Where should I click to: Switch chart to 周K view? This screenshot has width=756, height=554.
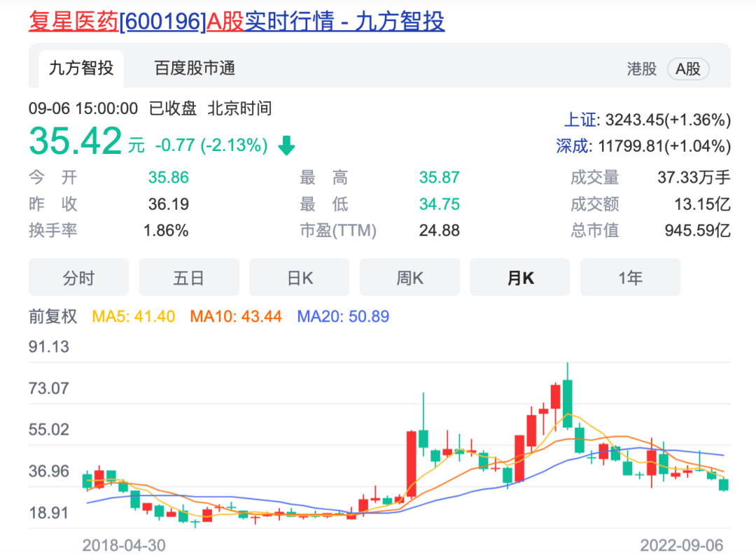pyautogui.click(x=410, y=278)
